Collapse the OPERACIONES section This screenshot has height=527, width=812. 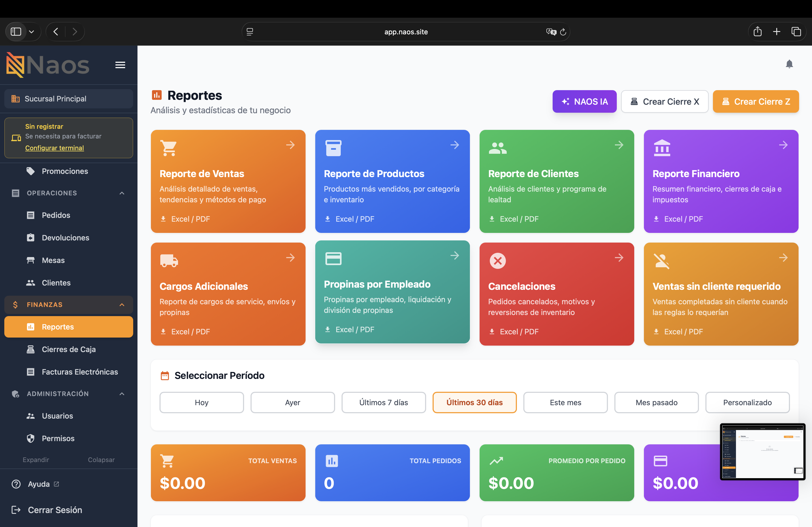pos(122,193)
